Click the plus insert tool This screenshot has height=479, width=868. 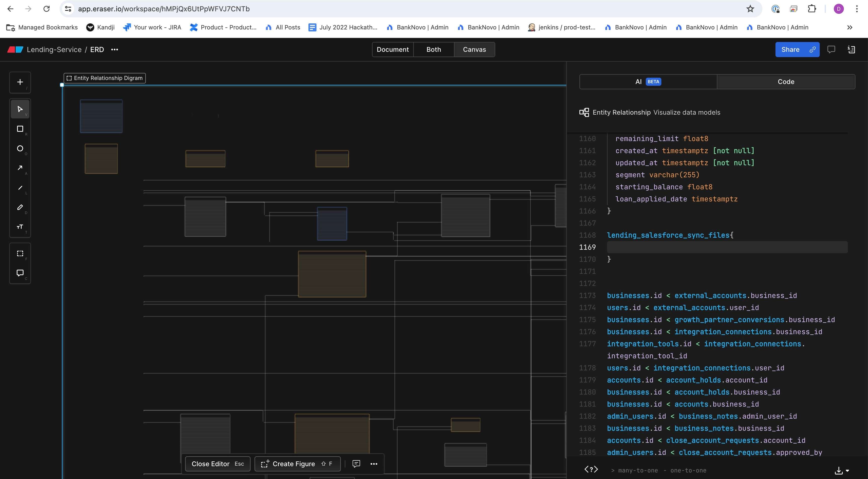tap(20, 82)
